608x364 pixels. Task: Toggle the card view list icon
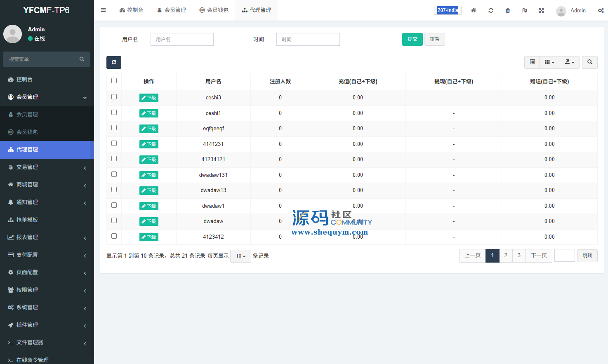(533, 62)
